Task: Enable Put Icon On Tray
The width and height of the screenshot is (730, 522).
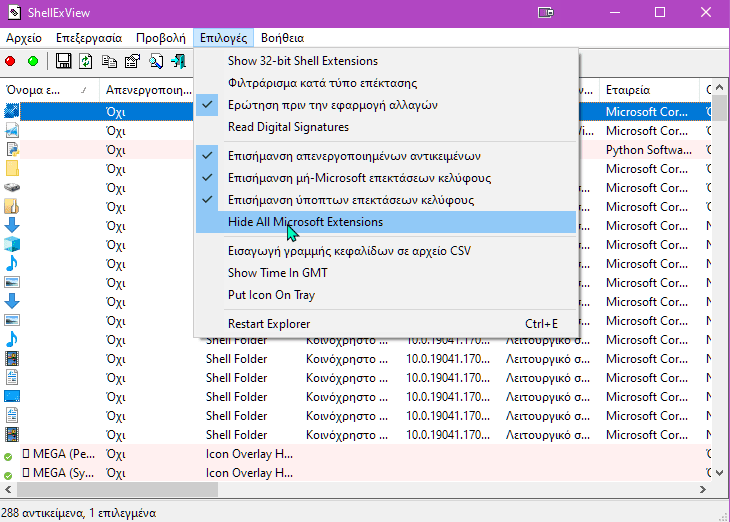Action: 386,295
